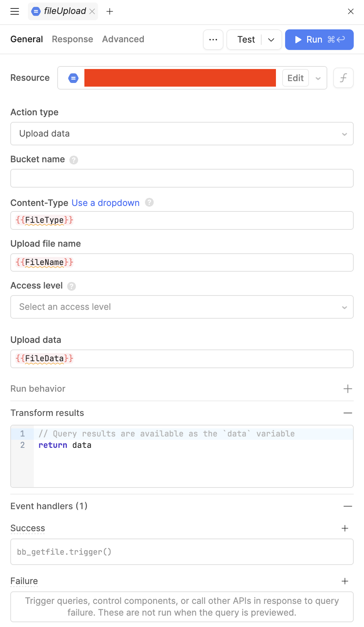The width and height of the screenshot is (364, 627).
Task: Add a Failure event handler
Action: point(345,581)
